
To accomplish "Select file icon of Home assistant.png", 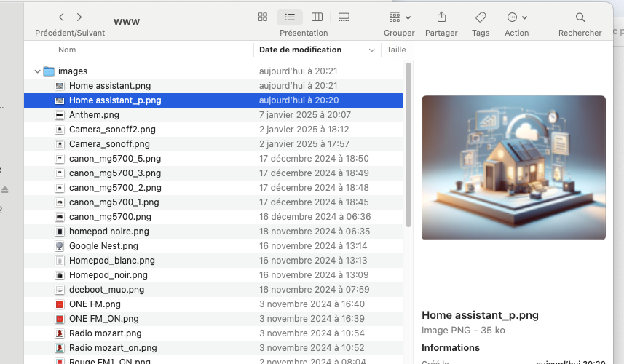I will click(x=60, y=86).
